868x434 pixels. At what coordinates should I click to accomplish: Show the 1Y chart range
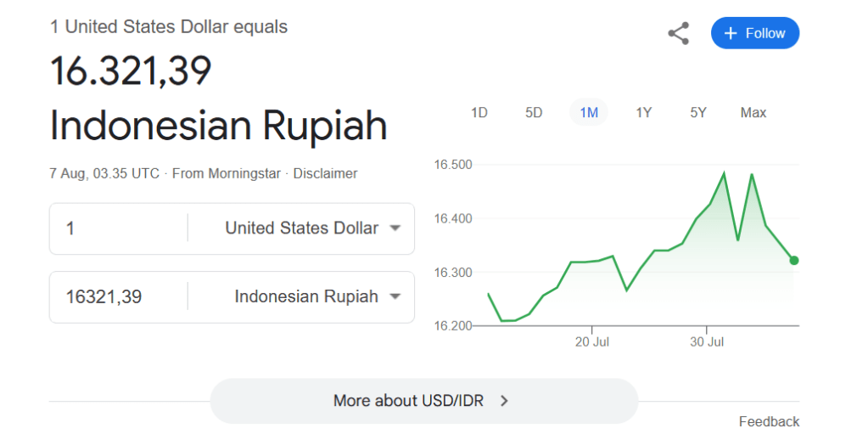click(x=643, y=112)
